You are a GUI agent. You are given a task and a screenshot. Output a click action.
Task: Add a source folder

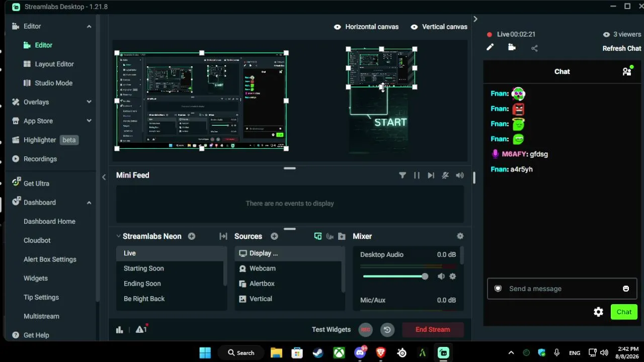342,236
